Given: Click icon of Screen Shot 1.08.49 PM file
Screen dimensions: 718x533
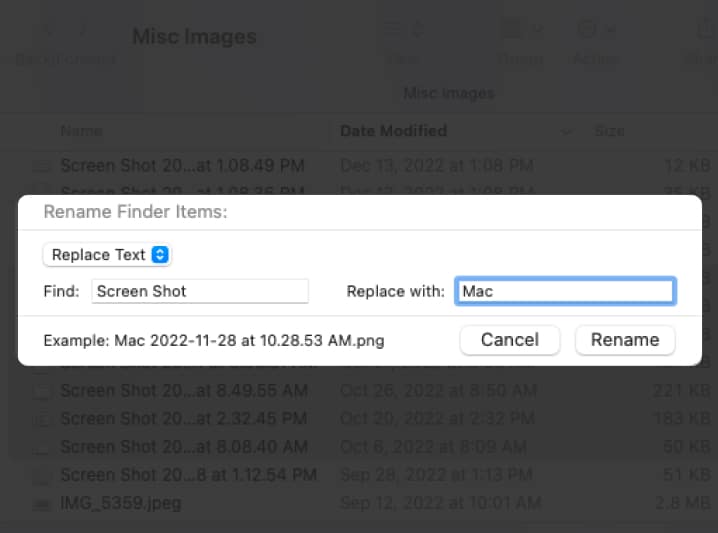Looking at the screenshot, I should click(42, 166).
